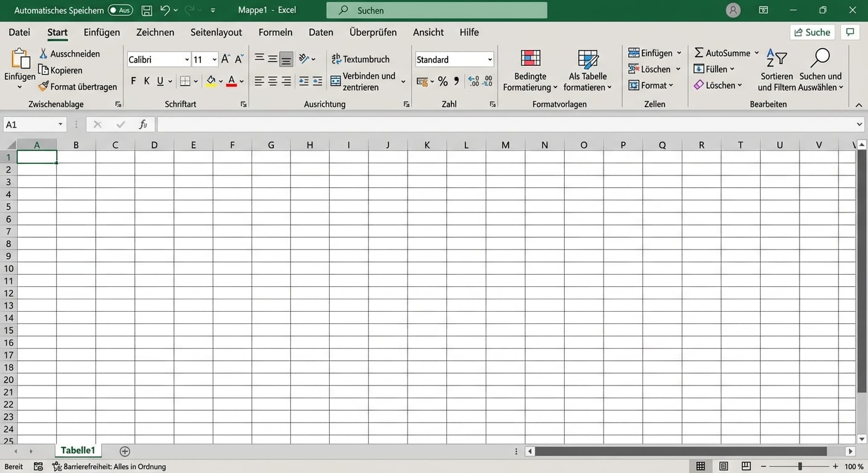Screen dimensions: 868x473
Task: Click Als Tabelle formatieren
Action: (588, 71)
